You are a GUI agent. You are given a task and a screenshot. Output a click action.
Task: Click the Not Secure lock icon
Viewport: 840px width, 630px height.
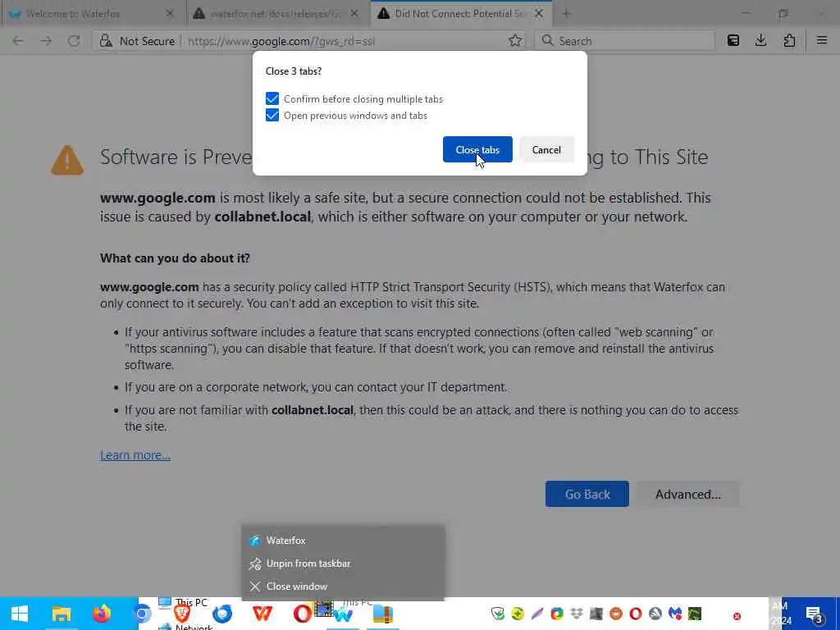coord(106,41)
